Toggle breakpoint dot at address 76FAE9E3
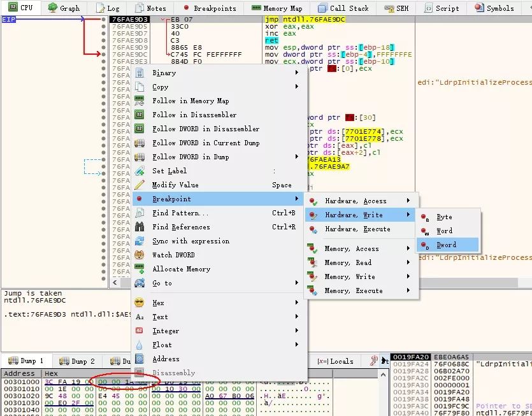Screen dimensions: 532x416 103,61
